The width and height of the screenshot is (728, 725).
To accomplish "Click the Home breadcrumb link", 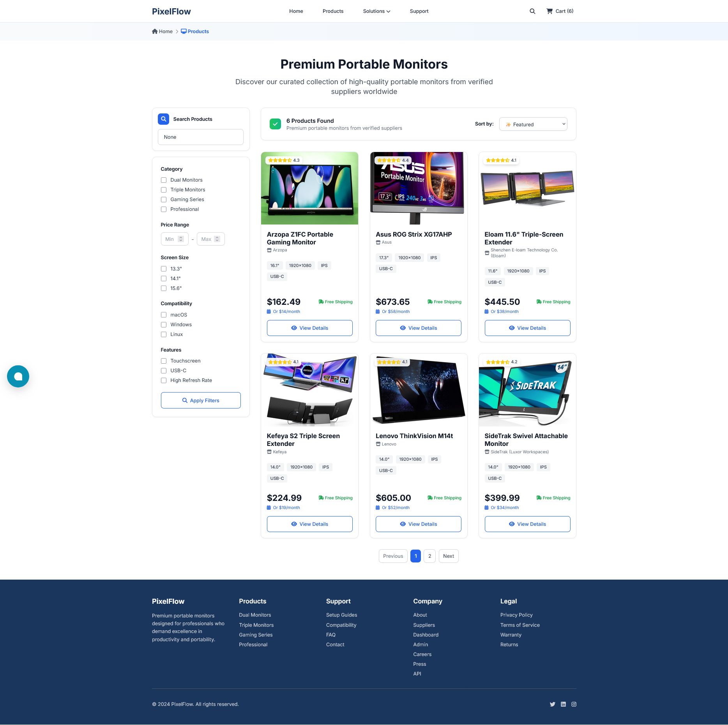I will coord(162,32).
